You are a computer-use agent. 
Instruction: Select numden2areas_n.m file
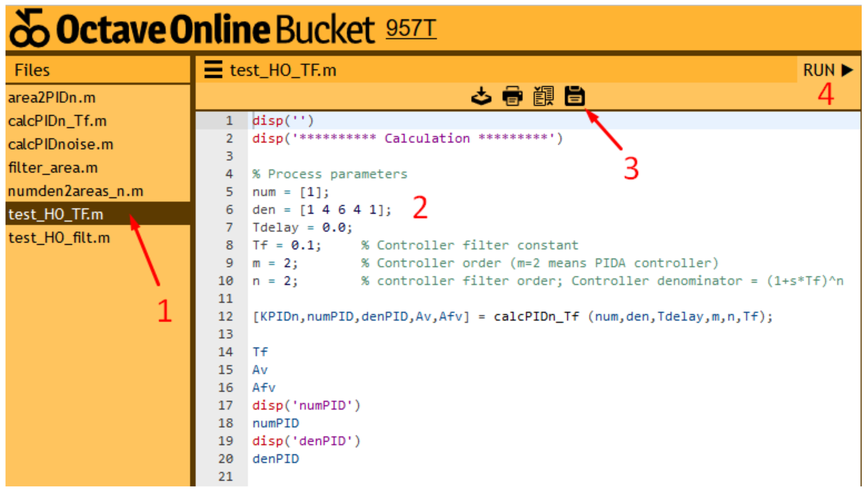point(76,191)
